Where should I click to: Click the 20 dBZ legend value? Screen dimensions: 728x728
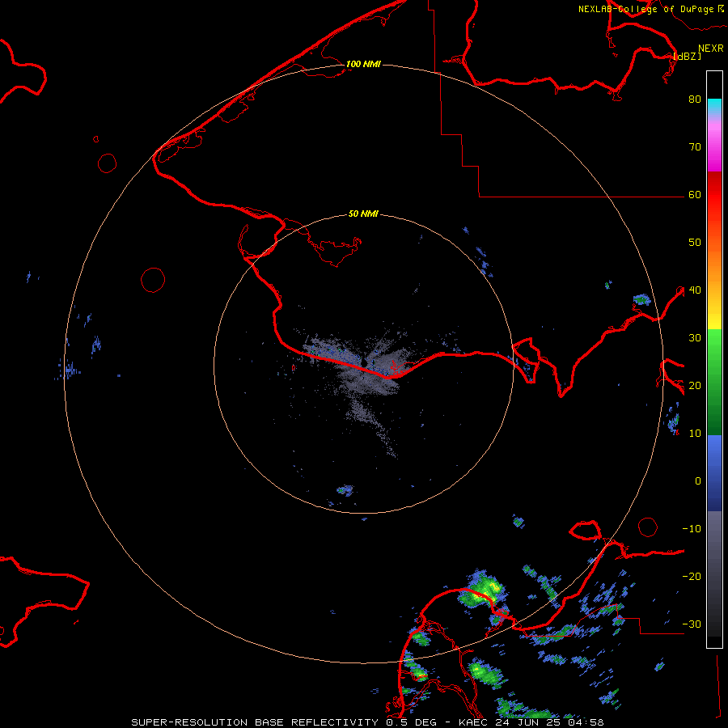click(x=695, y=385)
